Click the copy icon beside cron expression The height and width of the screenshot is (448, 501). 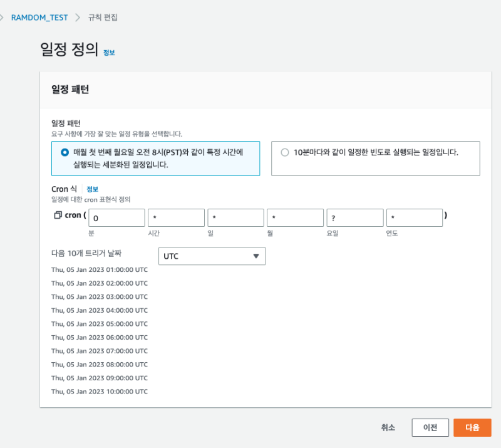[58, 215]
